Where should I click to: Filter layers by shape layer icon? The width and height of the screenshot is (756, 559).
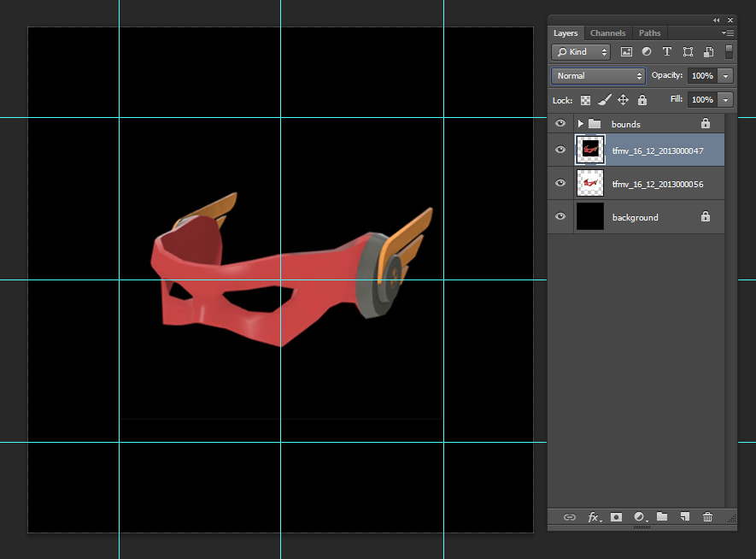click(688, 52)
